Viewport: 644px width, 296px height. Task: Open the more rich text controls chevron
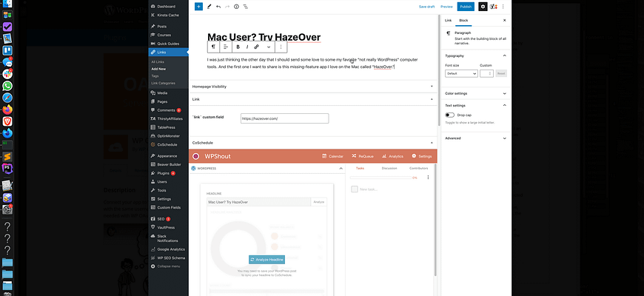[x=269, y=47]
